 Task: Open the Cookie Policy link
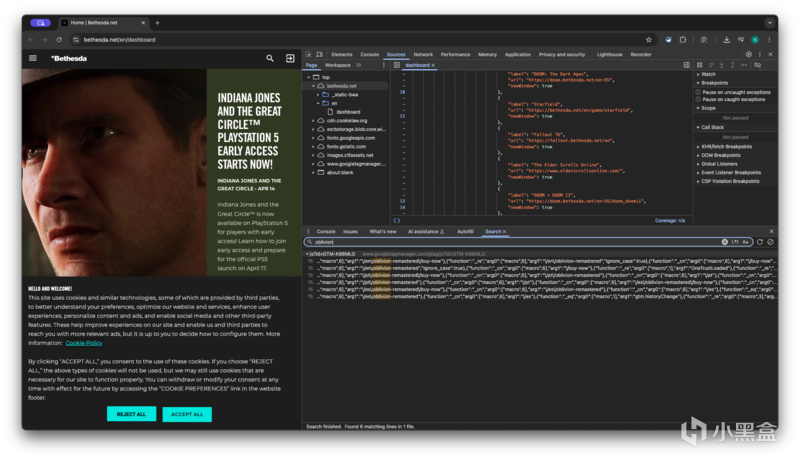(84, 343)
